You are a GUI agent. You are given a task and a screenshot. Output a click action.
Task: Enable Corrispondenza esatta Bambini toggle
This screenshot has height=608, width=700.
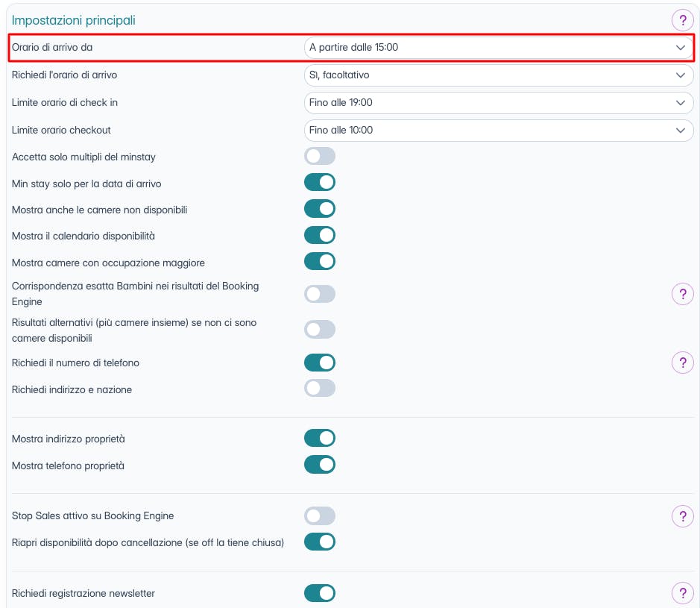point(320,294)
